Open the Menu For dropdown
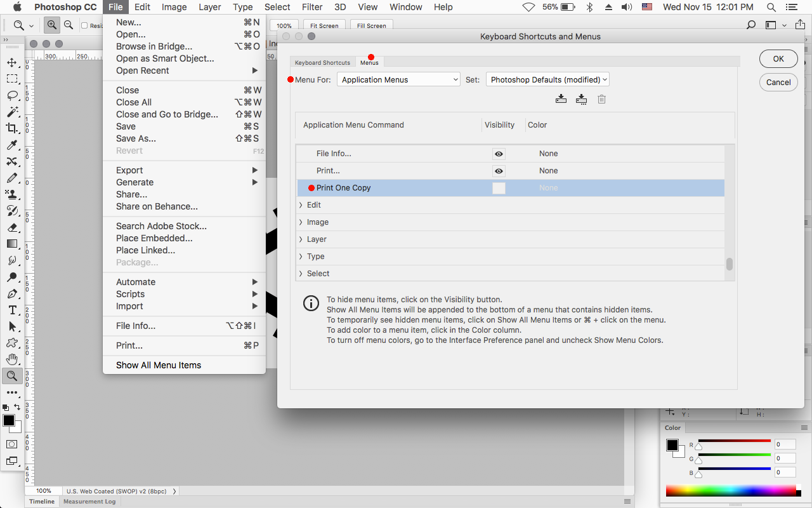 pyautogui.click(x=398, y=79)
